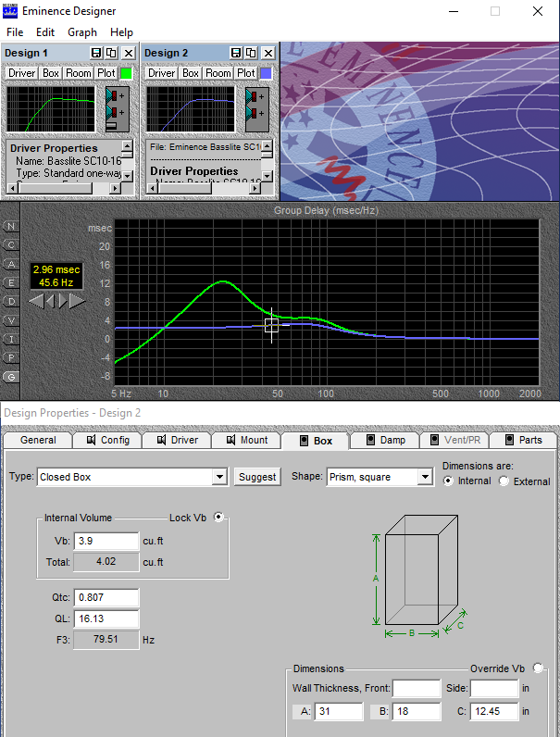The image size is (560, 737).
Task: Click the Suggest button
Action: click(257, 477)
